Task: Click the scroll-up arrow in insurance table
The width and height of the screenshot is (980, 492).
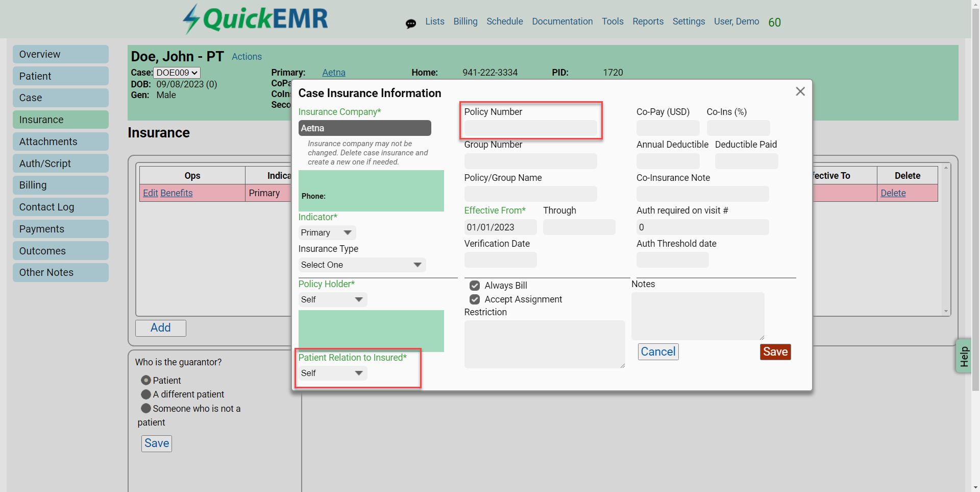Action: [946, 168]
